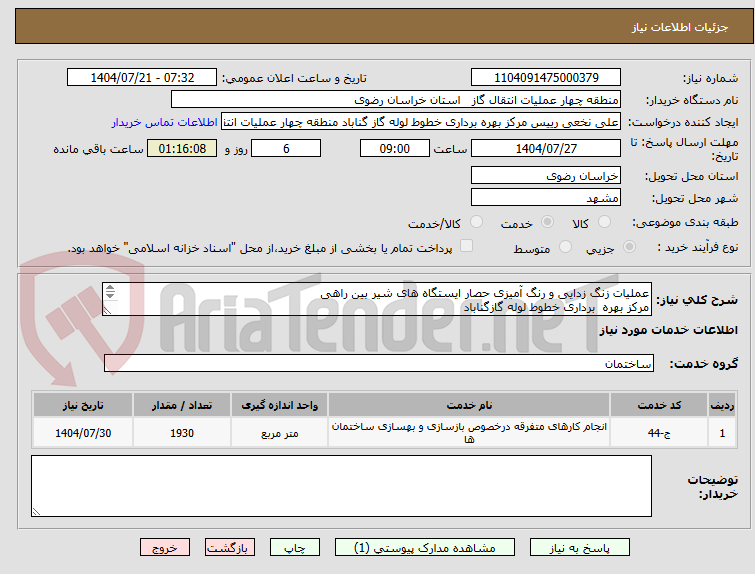This screenshot has width=755, height=574.
Task: Click the شهر محل تحویل field مشهد
Action: 546,197
